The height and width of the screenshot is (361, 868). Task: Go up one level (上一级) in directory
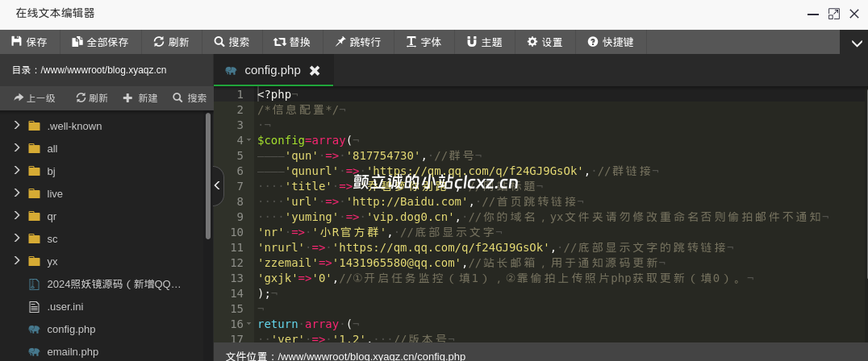(35, 98)
